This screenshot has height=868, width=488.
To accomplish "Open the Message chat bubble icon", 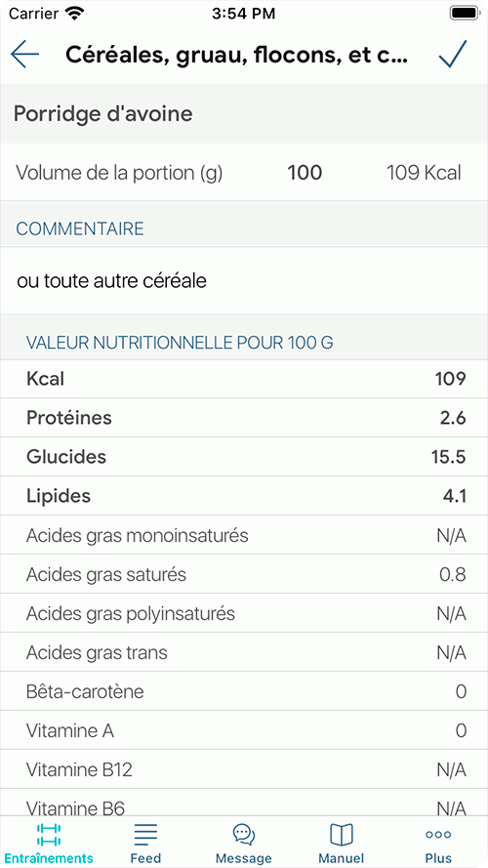I will pyautogui.click(x=243, y=835).
